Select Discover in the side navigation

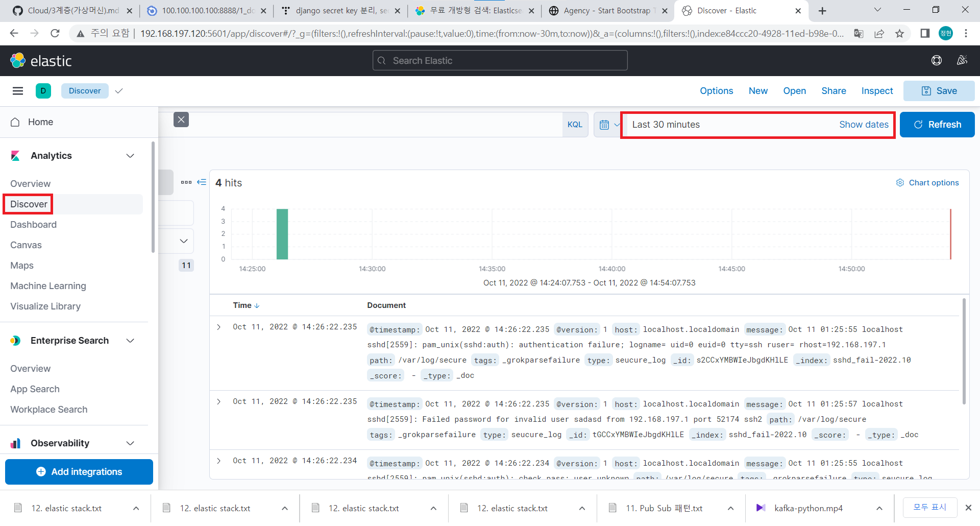[29, 204]
